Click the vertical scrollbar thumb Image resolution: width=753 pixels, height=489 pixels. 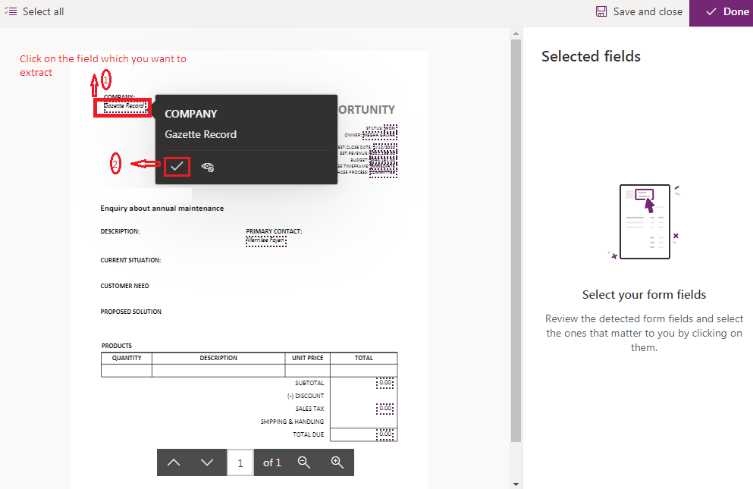(x=516, y=240)
